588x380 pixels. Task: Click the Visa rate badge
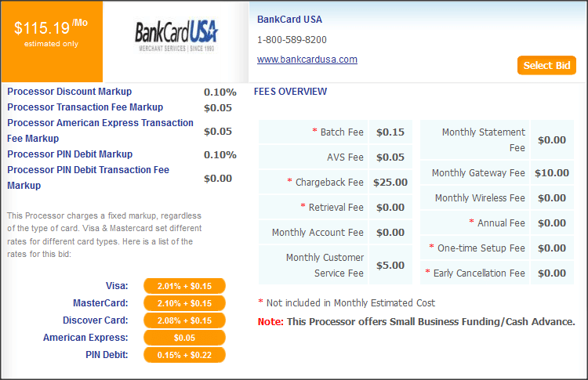[x=184, y=285]
